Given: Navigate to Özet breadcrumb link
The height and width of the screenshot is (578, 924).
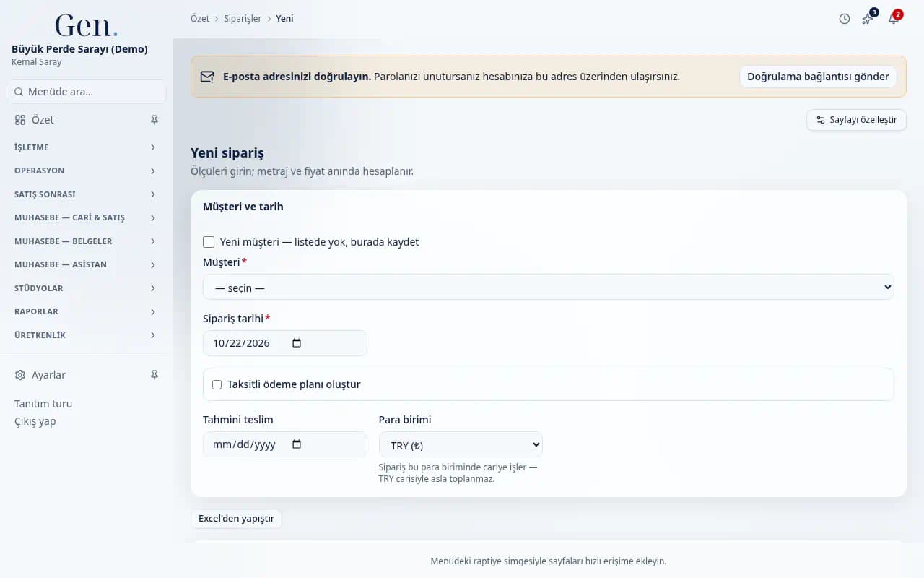Looking at the screenshot, I should pos(200,19).
